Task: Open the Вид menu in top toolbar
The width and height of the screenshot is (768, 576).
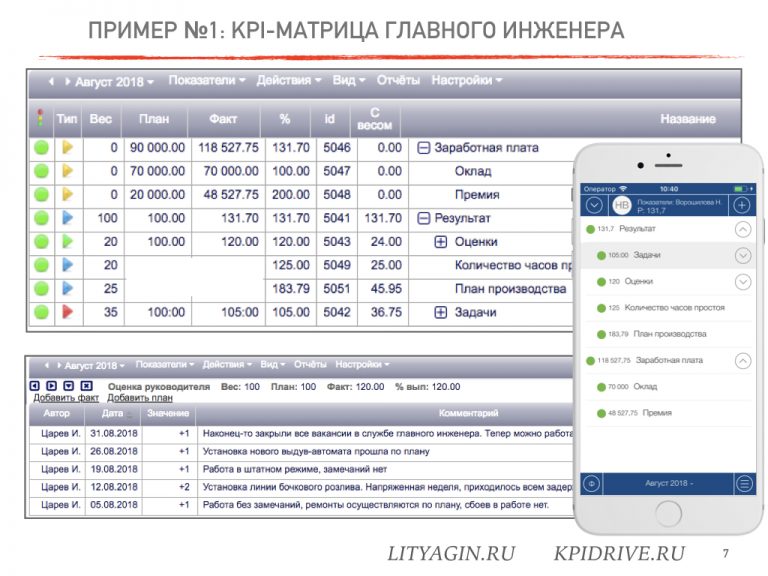Action: [x=349, y=80]
